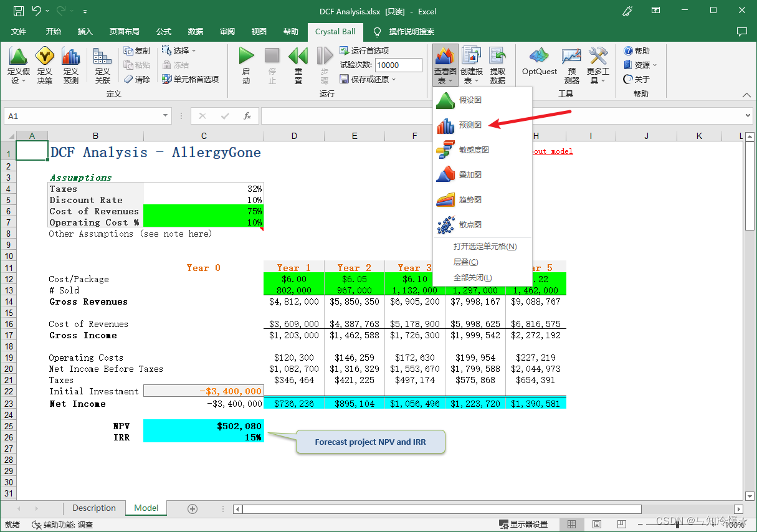Expand the formula bar

tap(748, 116)
